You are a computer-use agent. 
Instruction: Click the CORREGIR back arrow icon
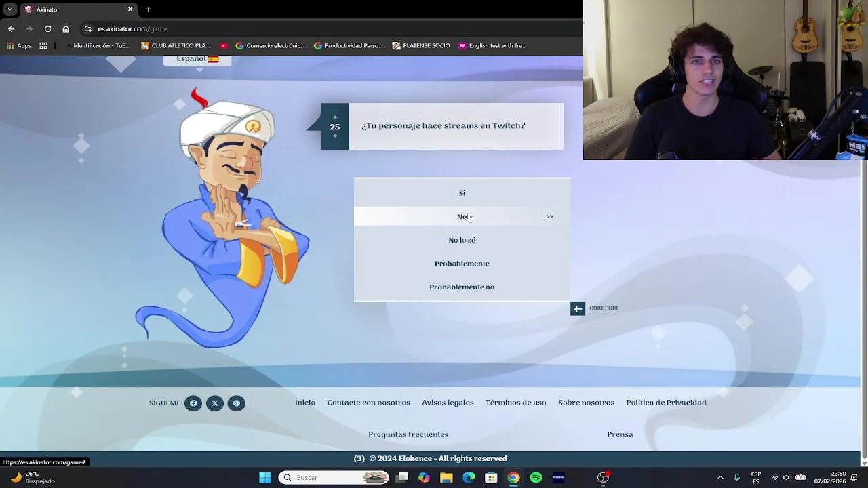tap(578, 309)
